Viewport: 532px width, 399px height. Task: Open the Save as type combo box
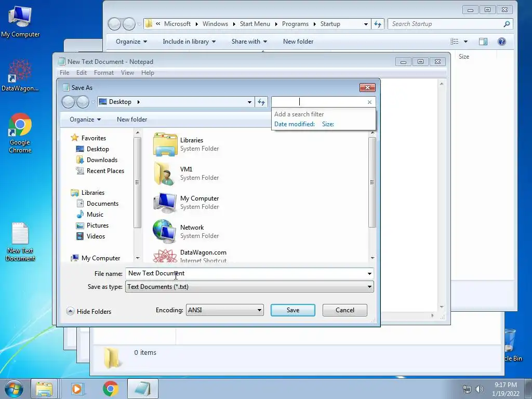pyautogui.click(x=249, y=287)
